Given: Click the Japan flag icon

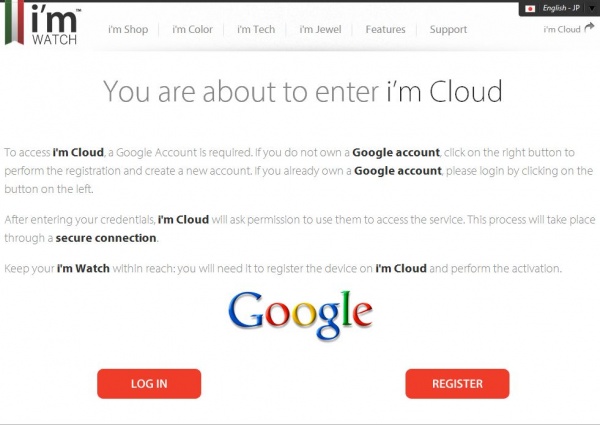Looking at the screenshot, I should 530,8.
